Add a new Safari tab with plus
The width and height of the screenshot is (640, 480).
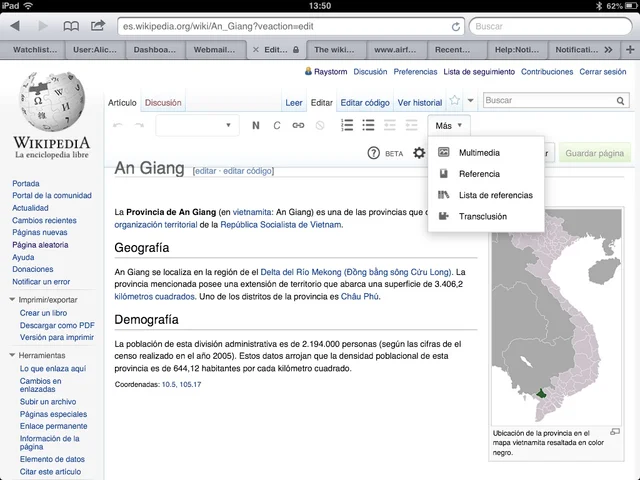[630, 50]
